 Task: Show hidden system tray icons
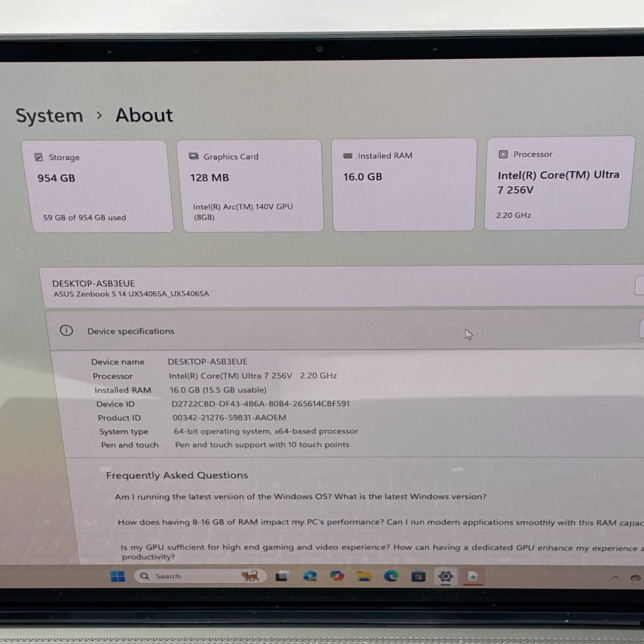click(x=615, y=577)
